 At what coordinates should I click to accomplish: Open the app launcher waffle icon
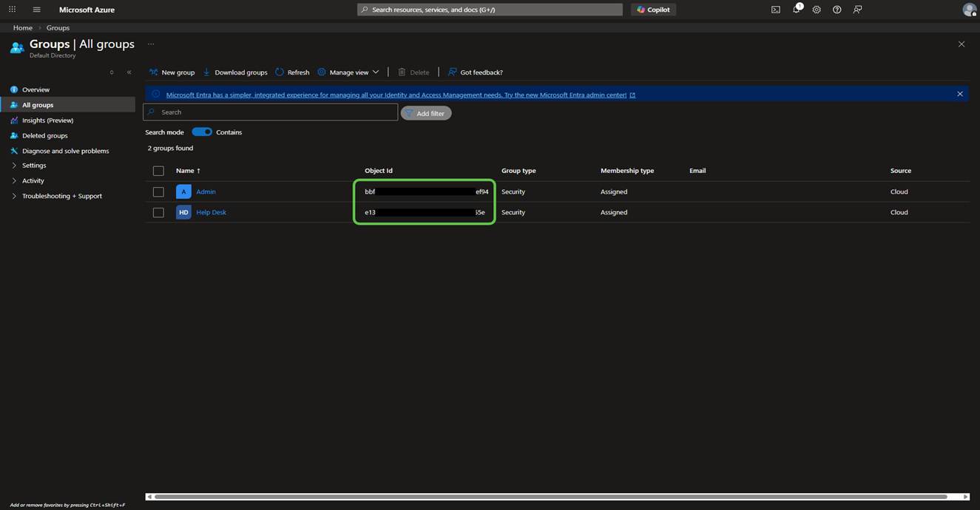tap(12, 10)
